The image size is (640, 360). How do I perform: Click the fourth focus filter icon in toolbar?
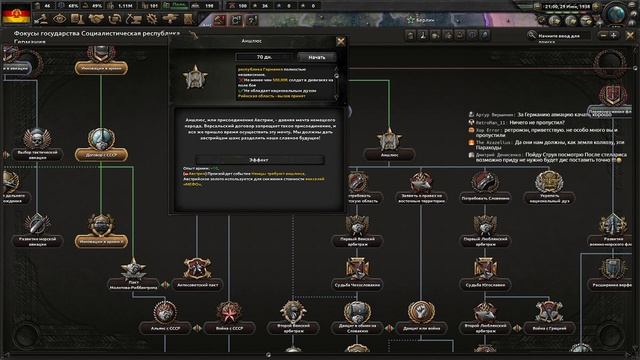tap(448, 36)
